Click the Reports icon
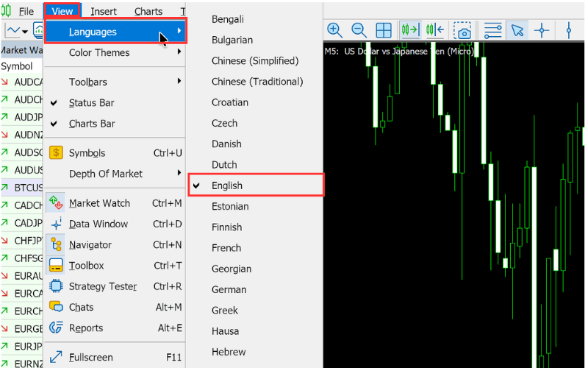Image resolution: width=588 pixels, height=368 pixels. coord(56,328)
